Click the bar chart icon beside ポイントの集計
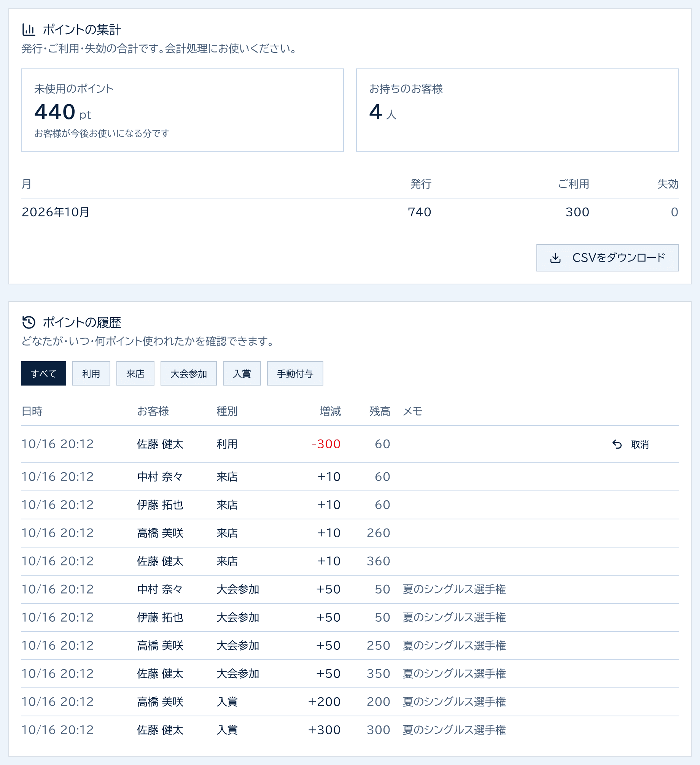 [29, 30]
